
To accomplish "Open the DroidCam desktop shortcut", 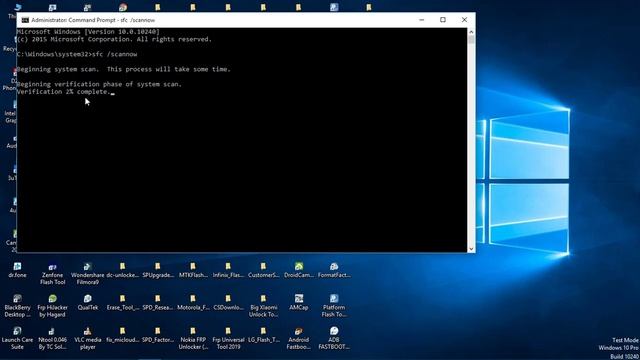I will pyautogui.click(x=298, y=270).
